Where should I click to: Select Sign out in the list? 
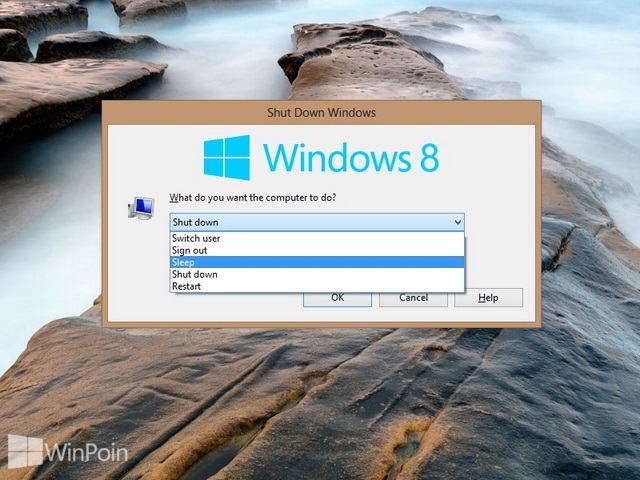[x=317, y=250]
